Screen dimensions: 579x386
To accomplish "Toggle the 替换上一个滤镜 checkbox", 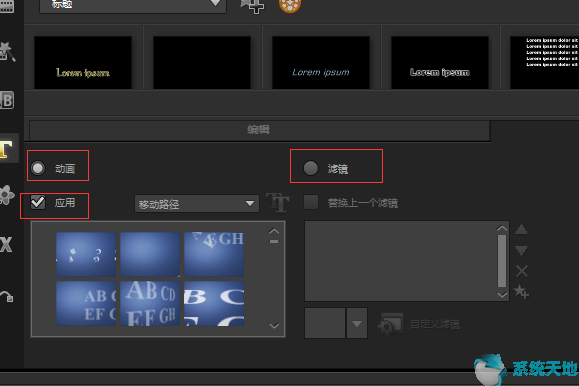I will [311, 202].
